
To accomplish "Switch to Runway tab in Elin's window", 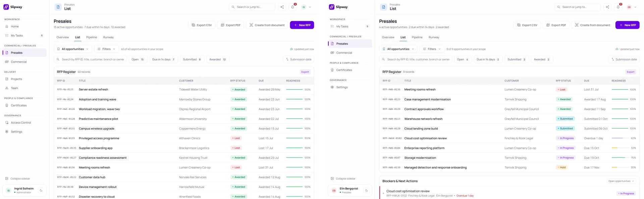I will coord(434,37).
